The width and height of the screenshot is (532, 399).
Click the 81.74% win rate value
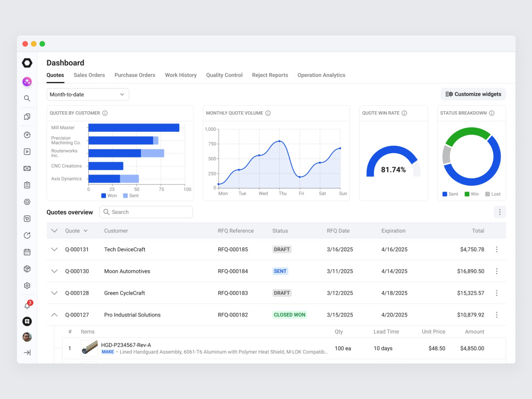pos(393,170)
